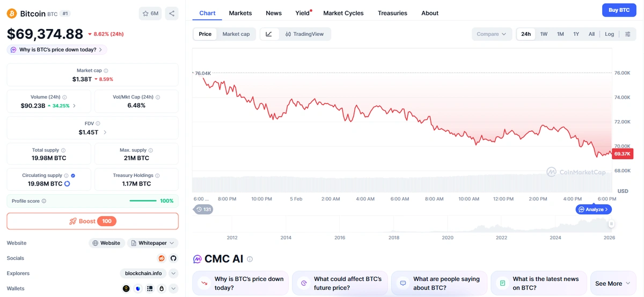Viewport: 644px width, 297px height.
Task: Click the info icon beside Market cap
Action: (106, 71)
